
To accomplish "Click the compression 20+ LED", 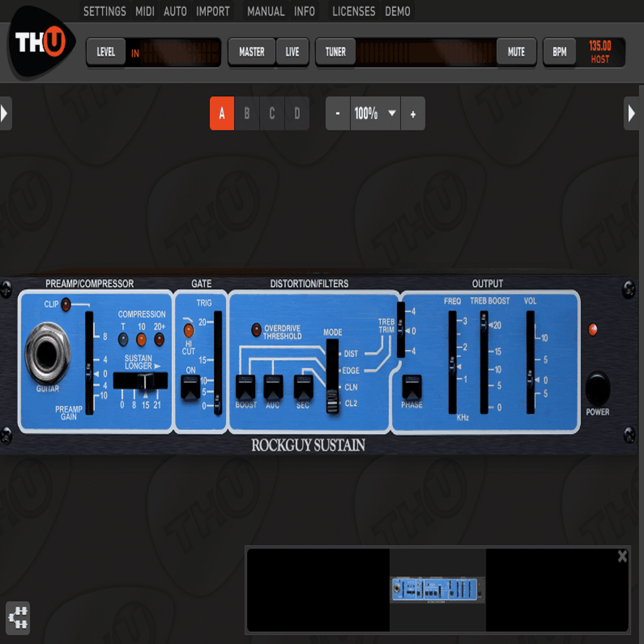I will click(159, 339).
